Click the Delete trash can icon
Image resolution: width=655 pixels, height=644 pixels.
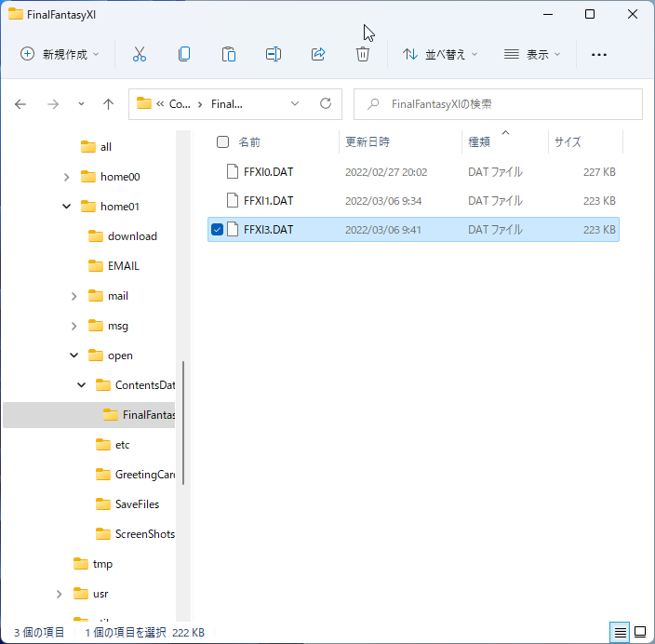click(x=363, y=54)
